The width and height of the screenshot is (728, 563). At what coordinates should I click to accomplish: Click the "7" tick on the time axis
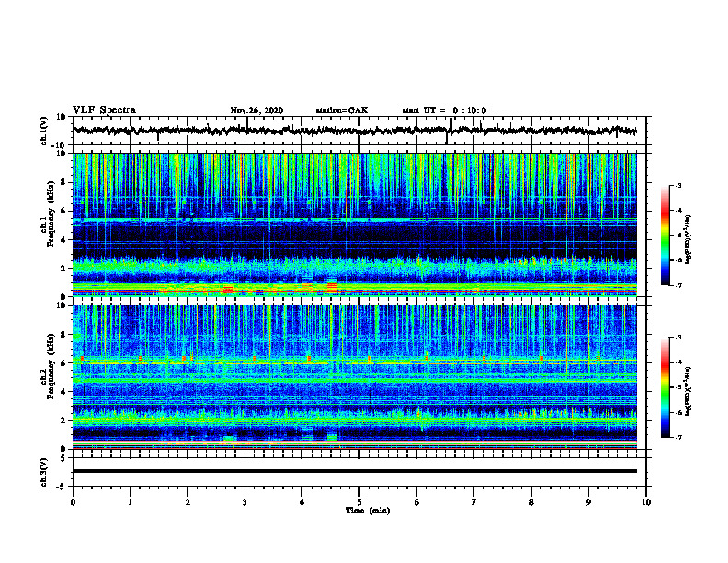tap(474, 502)
